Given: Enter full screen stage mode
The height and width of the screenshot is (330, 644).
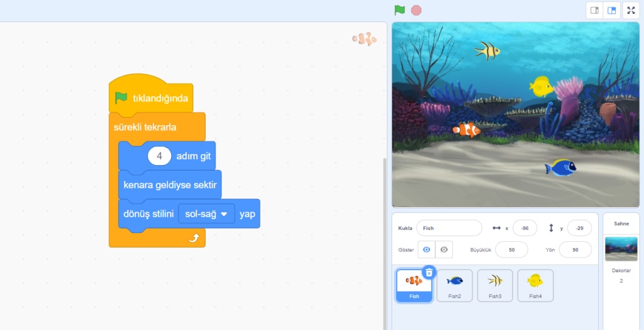Looking at the screenshot, I should [x=631, y=11].
